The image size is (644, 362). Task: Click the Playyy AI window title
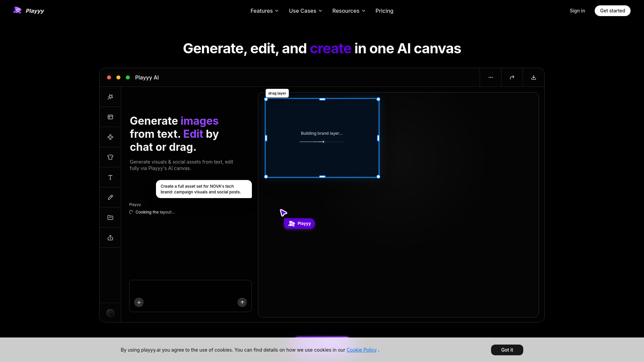click(147, 77)
